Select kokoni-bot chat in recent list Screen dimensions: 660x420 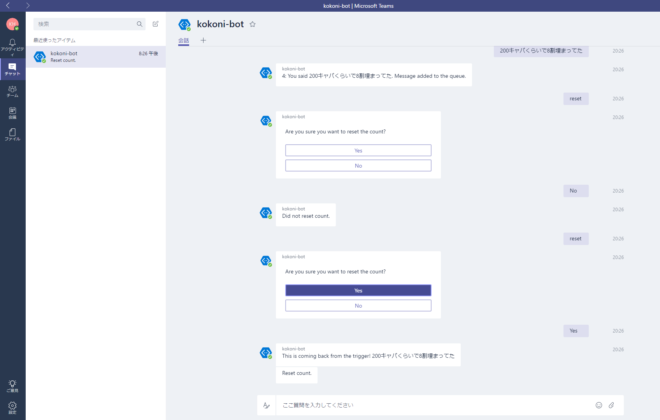pyautogui.click(x=95, y=56)
